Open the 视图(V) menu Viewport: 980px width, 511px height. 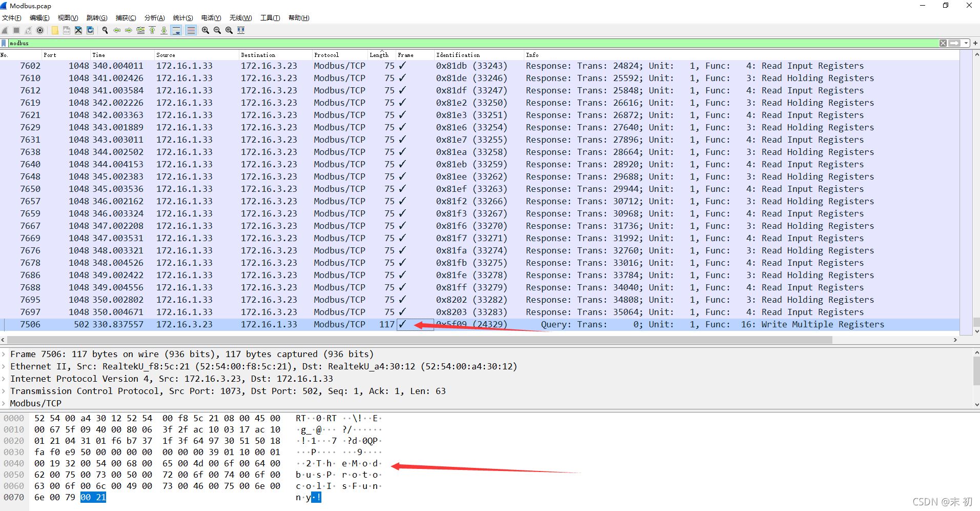pyautogui.click(x=68, y=18)
